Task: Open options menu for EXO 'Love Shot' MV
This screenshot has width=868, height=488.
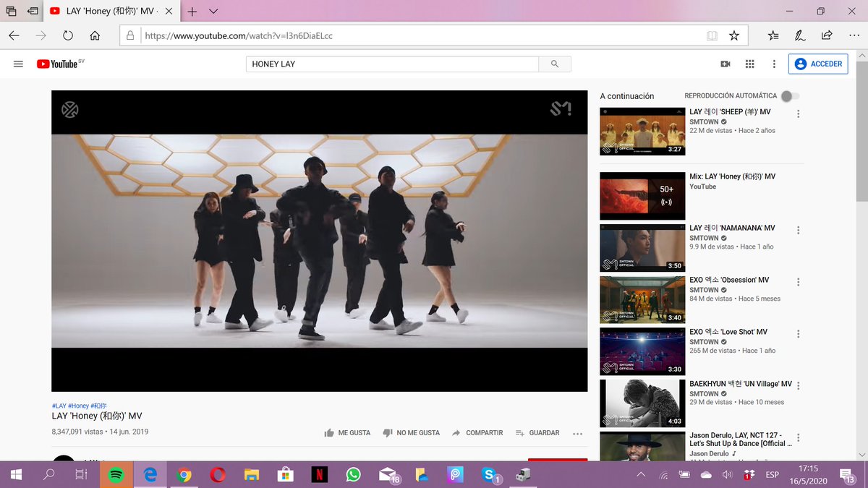Action: coord(799,335)
